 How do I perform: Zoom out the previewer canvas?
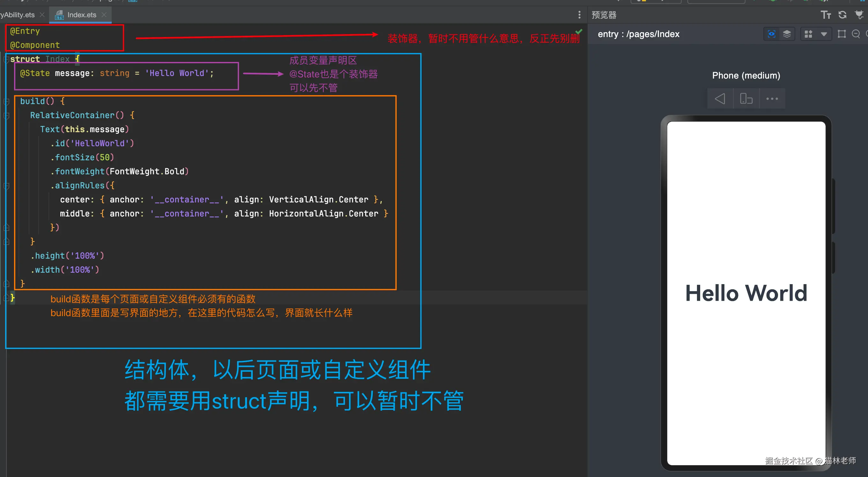856,34
